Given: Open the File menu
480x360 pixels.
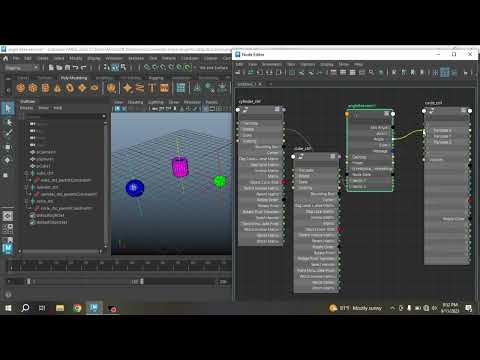Looking at the screenshot, I should [x=16, y=58].
